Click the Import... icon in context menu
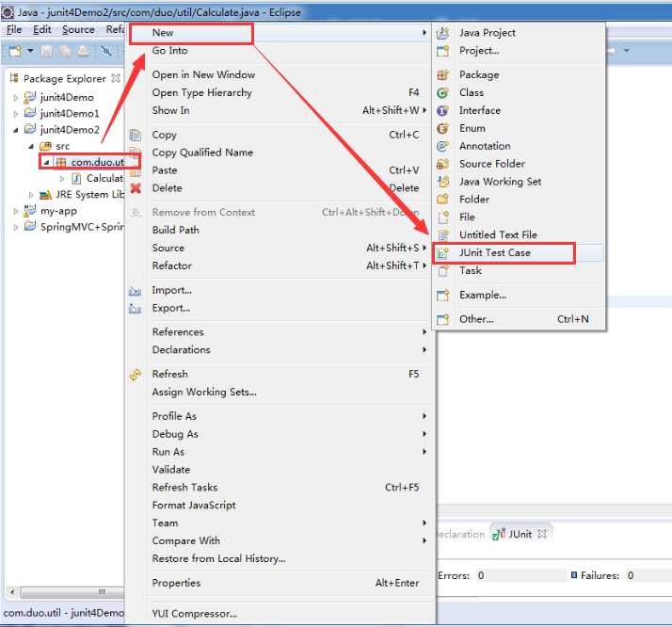Screen dimensions: 672x627 tap(135, 291)
